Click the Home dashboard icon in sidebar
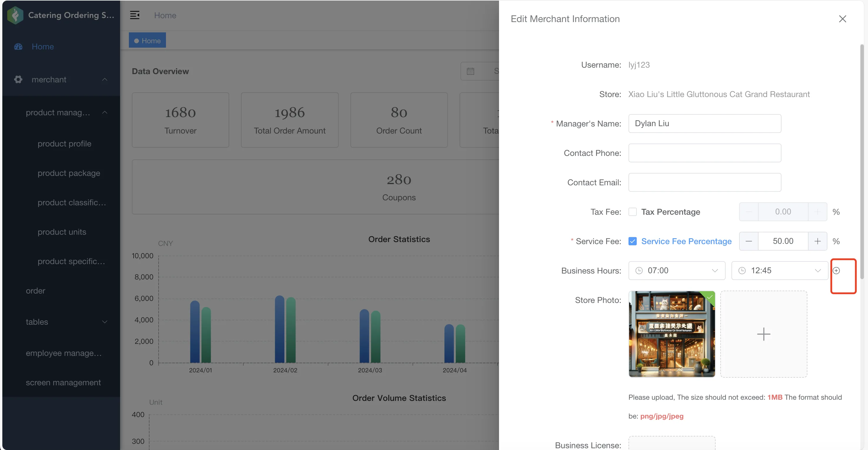Viewport: 868px width, 450px height. [x=18, y=46]
